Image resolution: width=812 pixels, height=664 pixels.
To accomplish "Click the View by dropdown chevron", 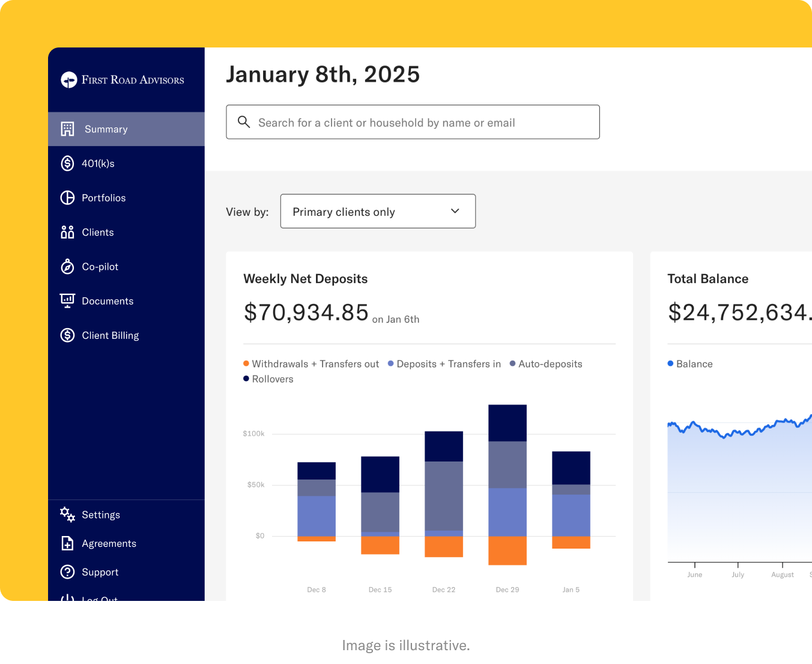I will click(x=455, y=211).
